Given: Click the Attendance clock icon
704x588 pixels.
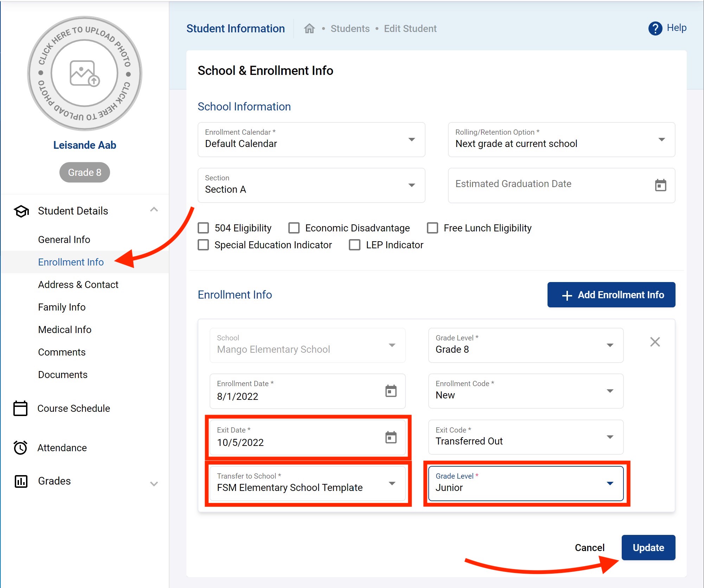Looking at the screenshot, I should 20,448.
